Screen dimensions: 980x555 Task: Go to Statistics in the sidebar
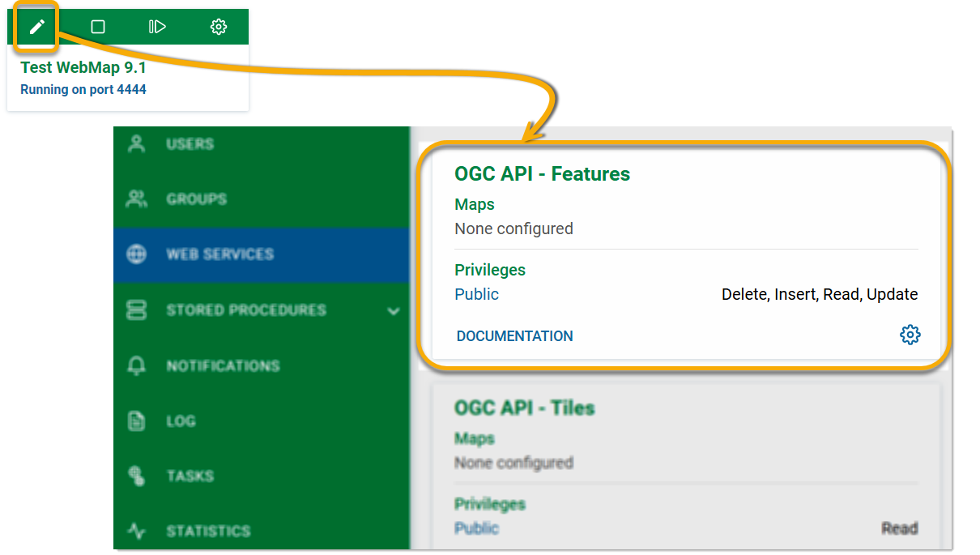[x=208, y=532]
